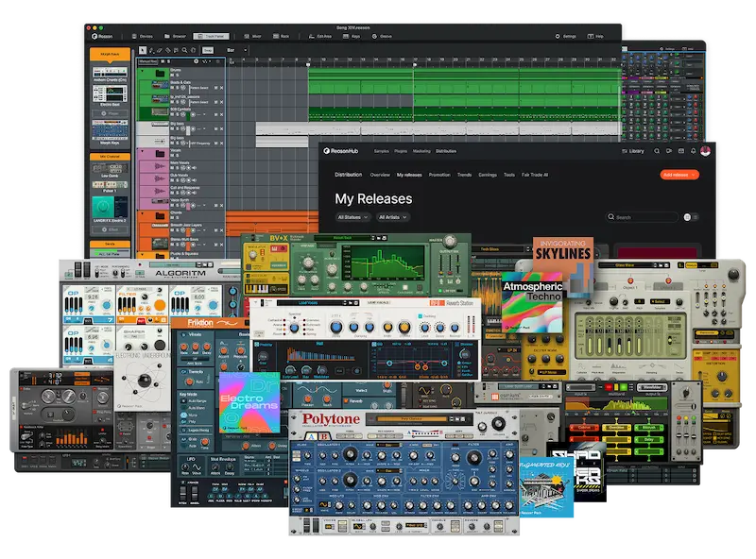756x559 pixels.
Task: Click the Manual Rec button
Action: [x=148, y=61]
